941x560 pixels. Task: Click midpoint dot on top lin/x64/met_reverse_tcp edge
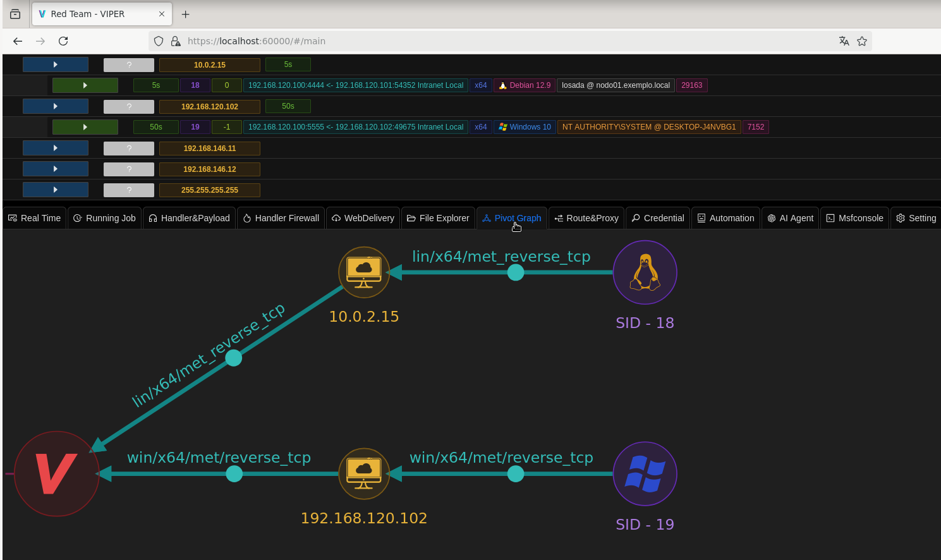[x=516, y=272]
